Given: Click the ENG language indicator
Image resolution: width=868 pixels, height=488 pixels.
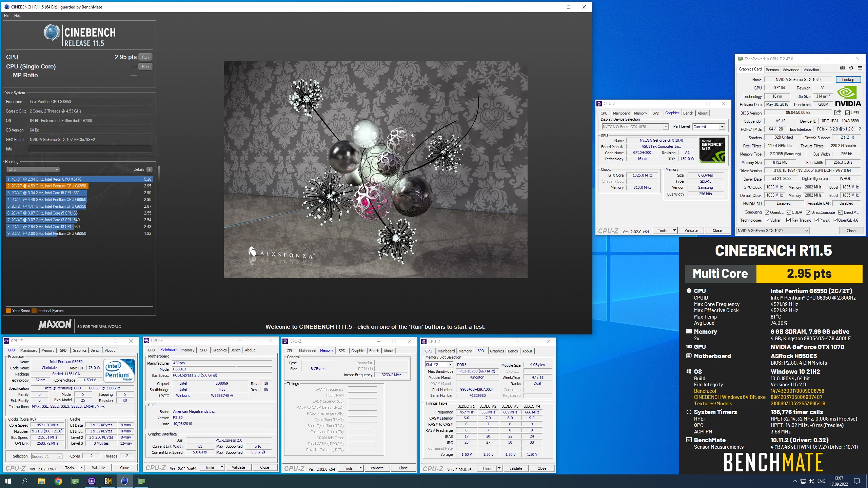Looking at the screenshot, I should click(821, 481).
